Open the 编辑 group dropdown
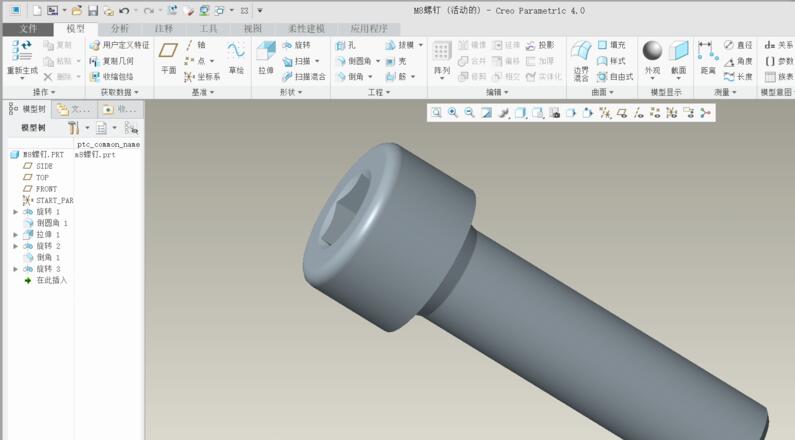Viewport: 795px width, 440px height. point(497,92)
